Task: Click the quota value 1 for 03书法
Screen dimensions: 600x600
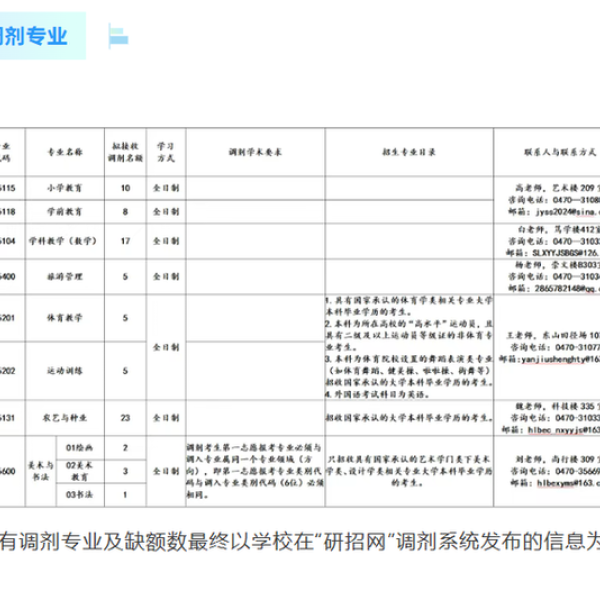Action: click(125, 495)
